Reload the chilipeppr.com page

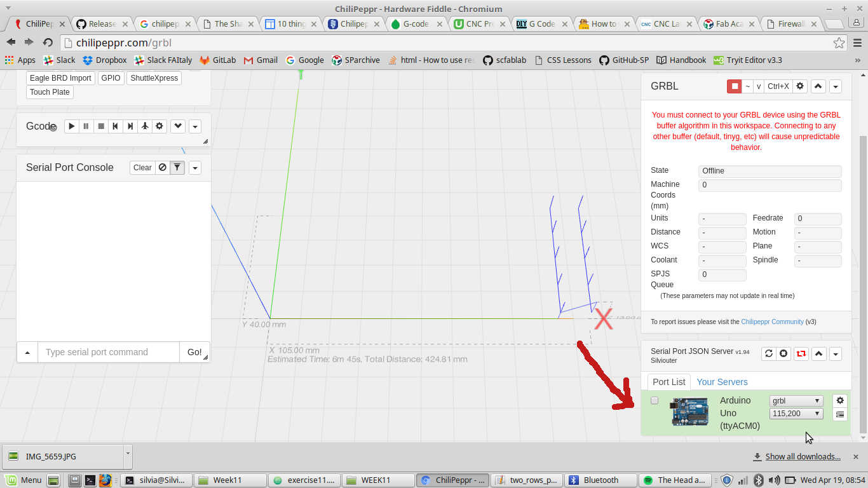coord(48,43)
